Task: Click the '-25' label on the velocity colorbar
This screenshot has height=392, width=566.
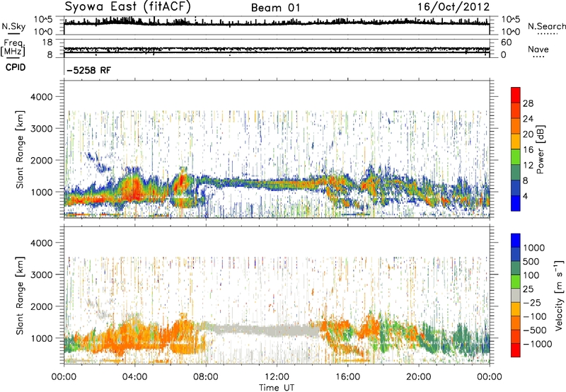Action: (x=532, y=303)
